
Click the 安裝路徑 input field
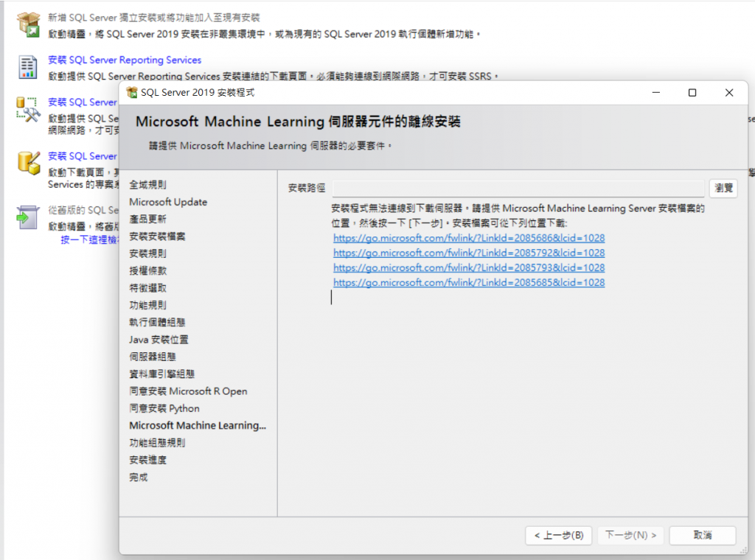tap(518, 188)
